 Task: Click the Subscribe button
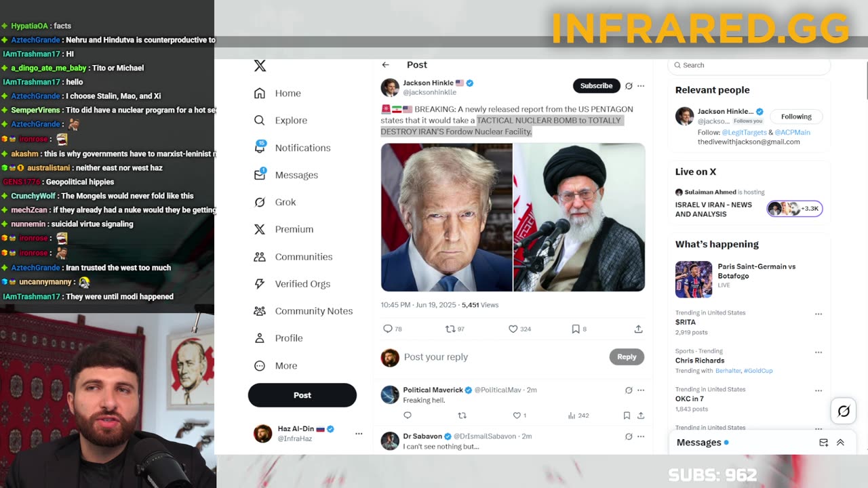point(597,86)
